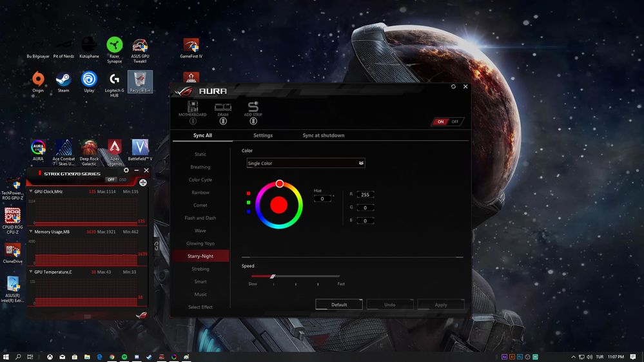
Task: Open the Windows Start menu
Action: (6, 357)
